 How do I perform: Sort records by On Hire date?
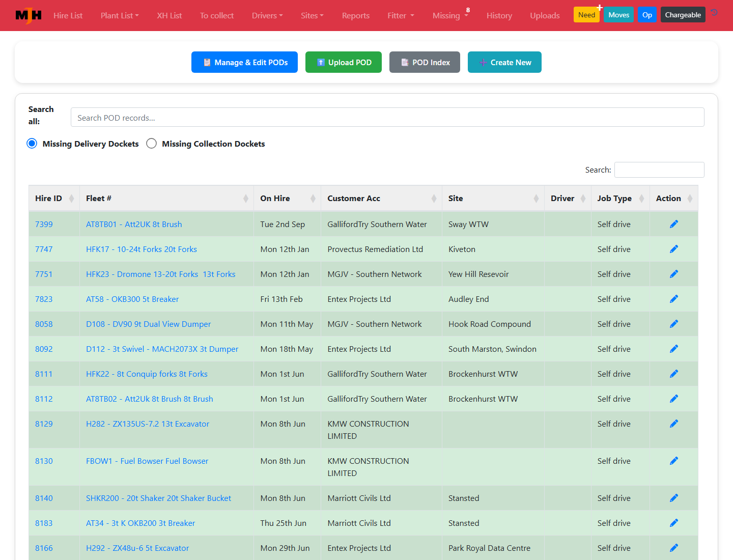pos(287,199)
